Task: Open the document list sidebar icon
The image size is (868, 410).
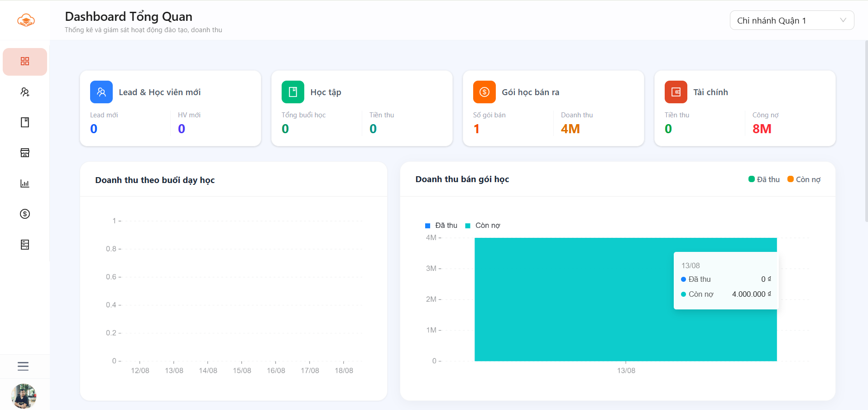Action: click(25, 245)
